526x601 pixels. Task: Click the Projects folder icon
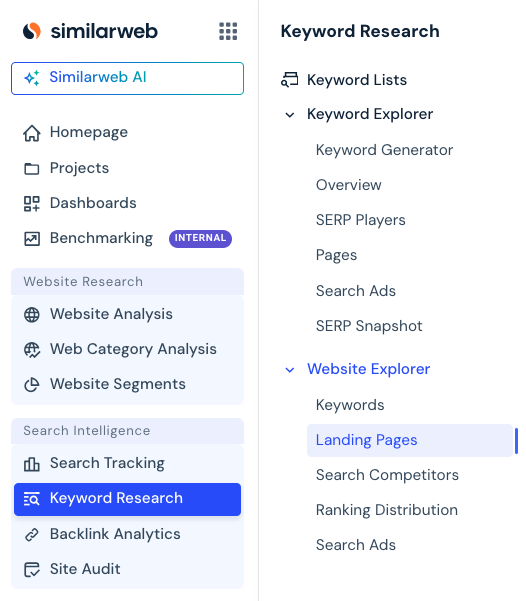(x=32, y=169)
